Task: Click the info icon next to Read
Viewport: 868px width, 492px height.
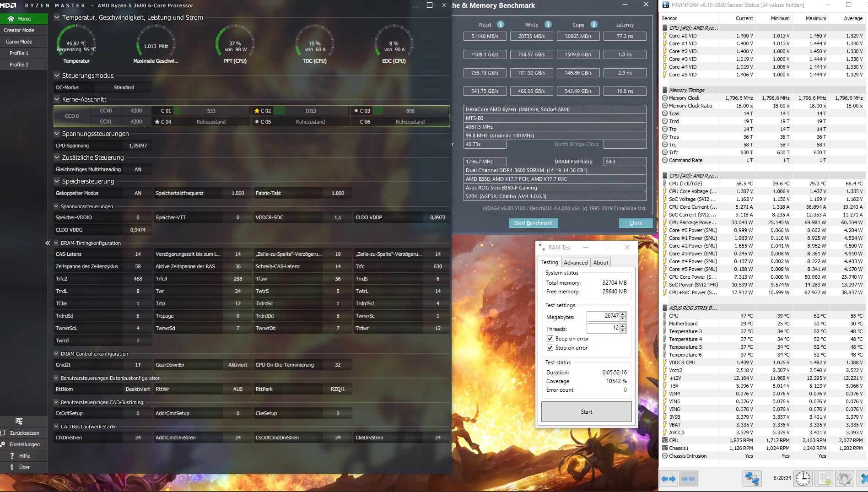Action: click(x=501, y=24)
